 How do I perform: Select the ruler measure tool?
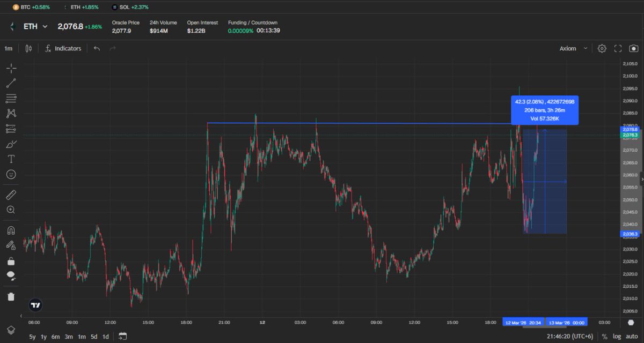(11, 195)
